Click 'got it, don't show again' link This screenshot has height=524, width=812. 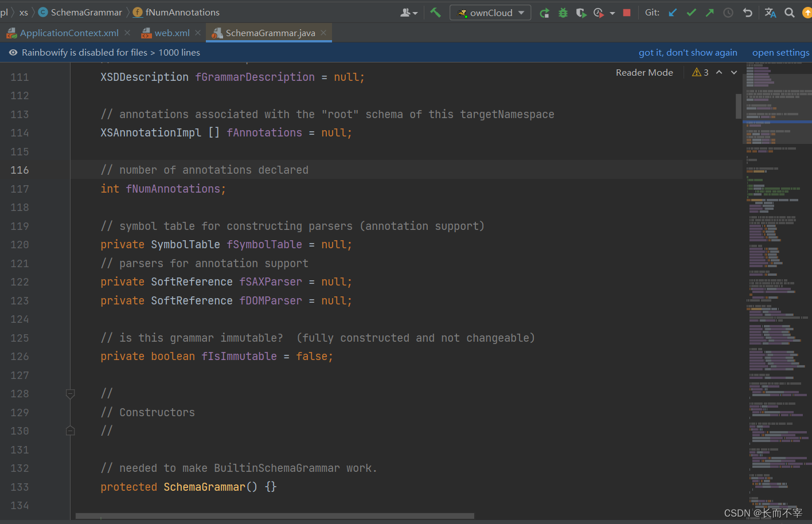[x=688, y=53]
